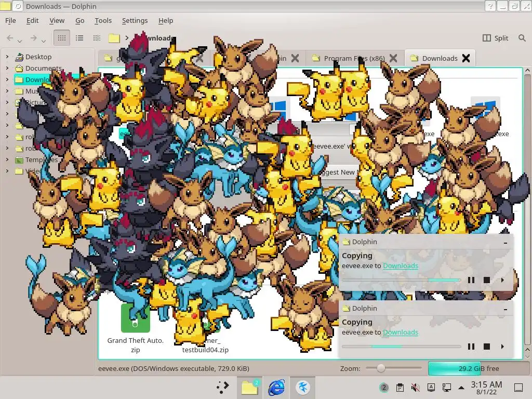
Task: Switch to Details list view mode
Action: (x=79, y=38)
